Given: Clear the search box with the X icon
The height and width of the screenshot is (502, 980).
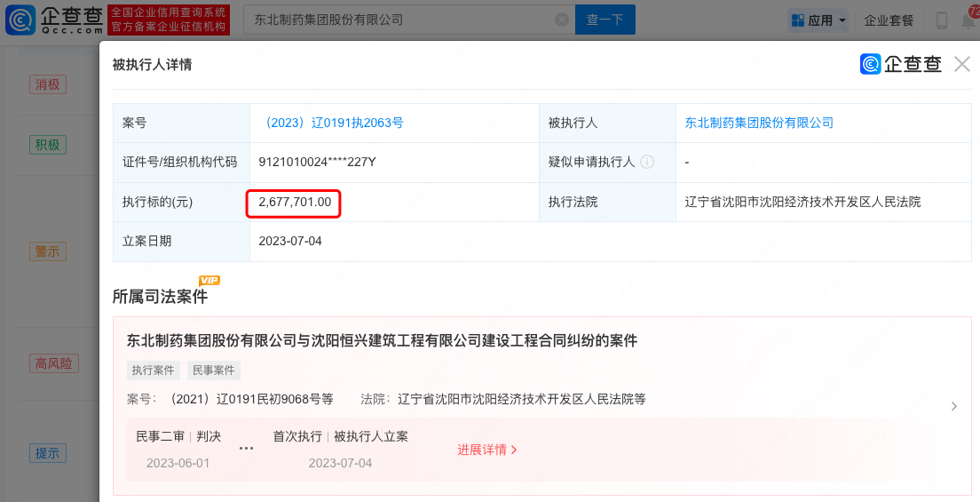Looking at the screenshot, I should tap(562, 20).
